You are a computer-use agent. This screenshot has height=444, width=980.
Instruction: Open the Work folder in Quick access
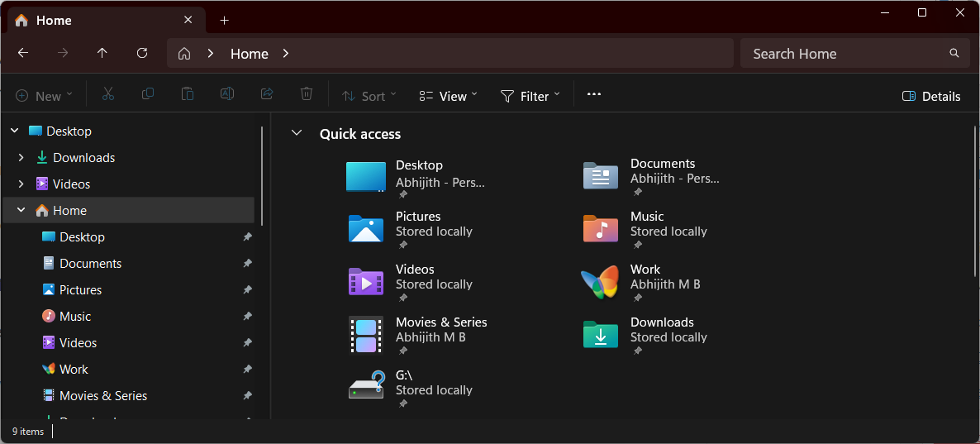pos(600,283)
